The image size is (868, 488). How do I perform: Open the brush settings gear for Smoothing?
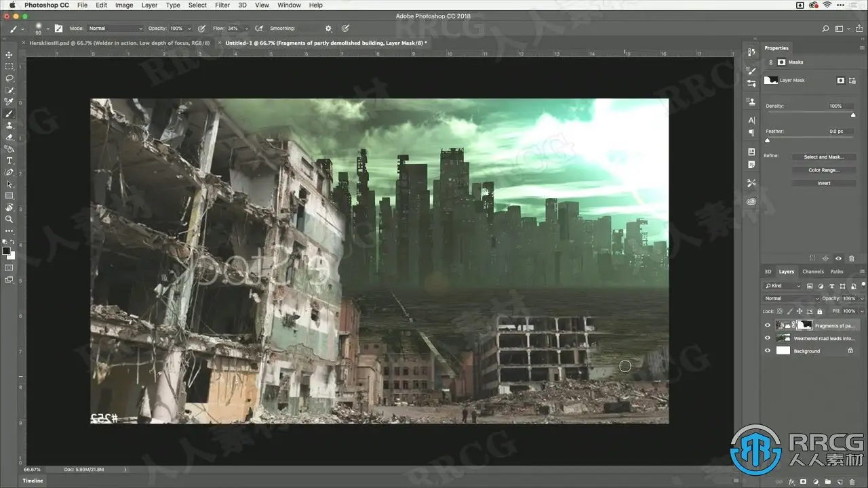(329, 28)
